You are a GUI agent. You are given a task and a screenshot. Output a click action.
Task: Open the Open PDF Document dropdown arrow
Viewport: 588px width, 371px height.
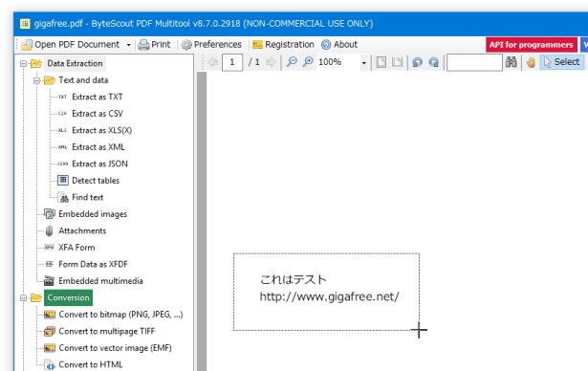coord(129,45)
